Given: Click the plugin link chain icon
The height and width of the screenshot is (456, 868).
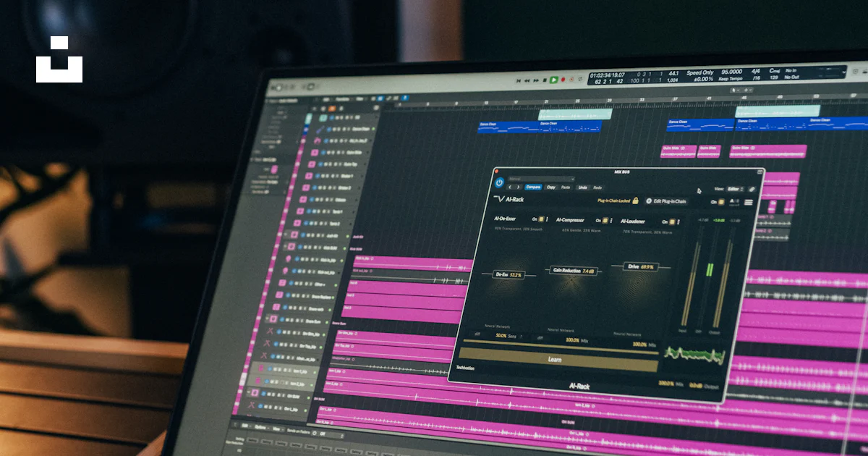Looking at the screenshot, I should (752, 189).
